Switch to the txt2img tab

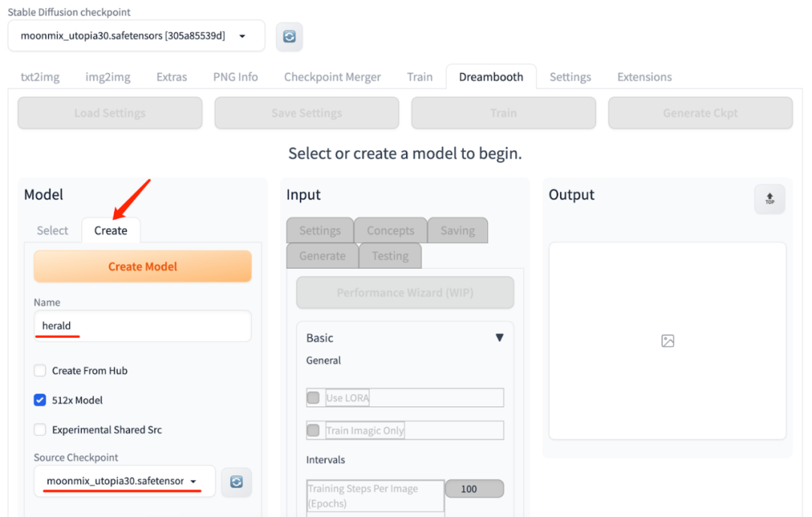pos(40,77)
